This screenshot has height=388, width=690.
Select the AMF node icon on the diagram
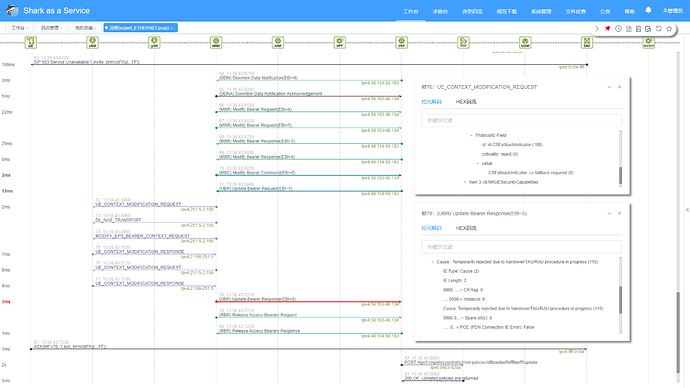click(278, 43)
